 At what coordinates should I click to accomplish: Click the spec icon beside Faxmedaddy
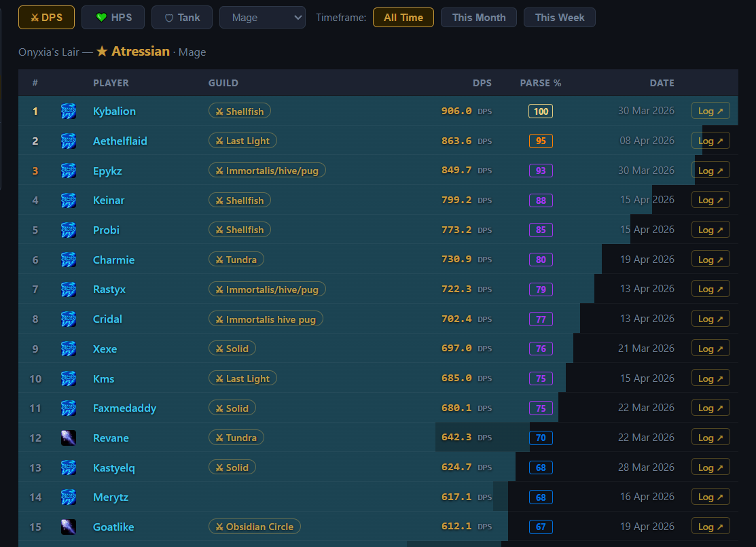[69, 408]
